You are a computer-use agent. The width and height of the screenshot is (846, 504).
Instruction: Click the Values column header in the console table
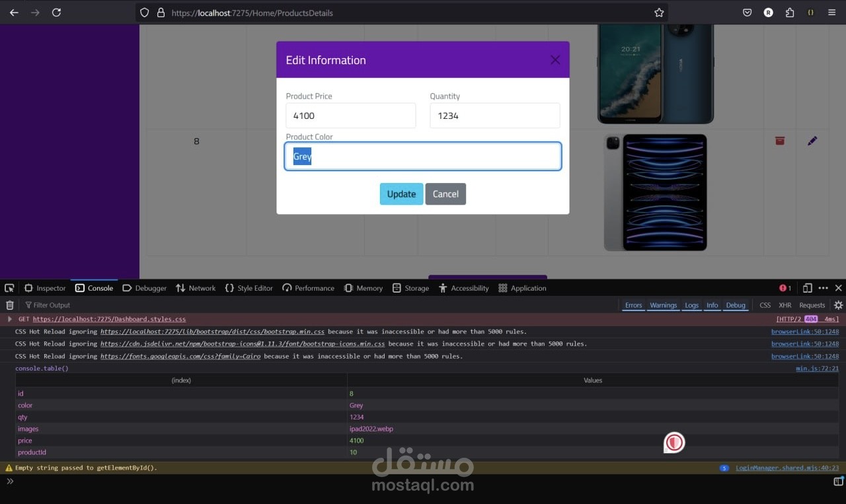[593, 380]
